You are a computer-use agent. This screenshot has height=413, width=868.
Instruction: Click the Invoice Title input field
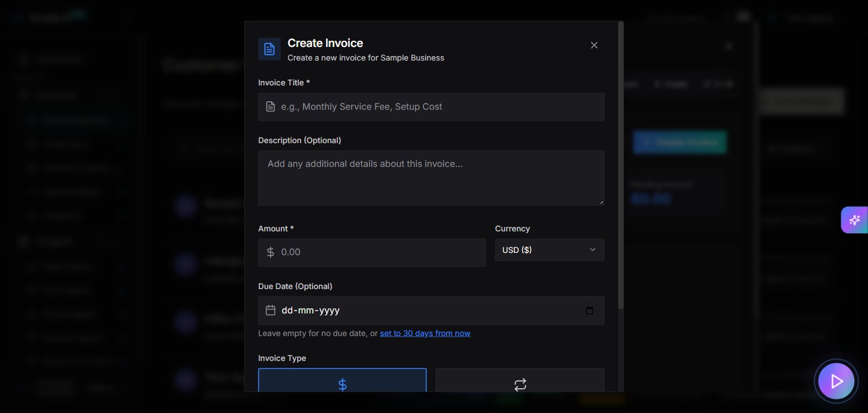(431, 107)
